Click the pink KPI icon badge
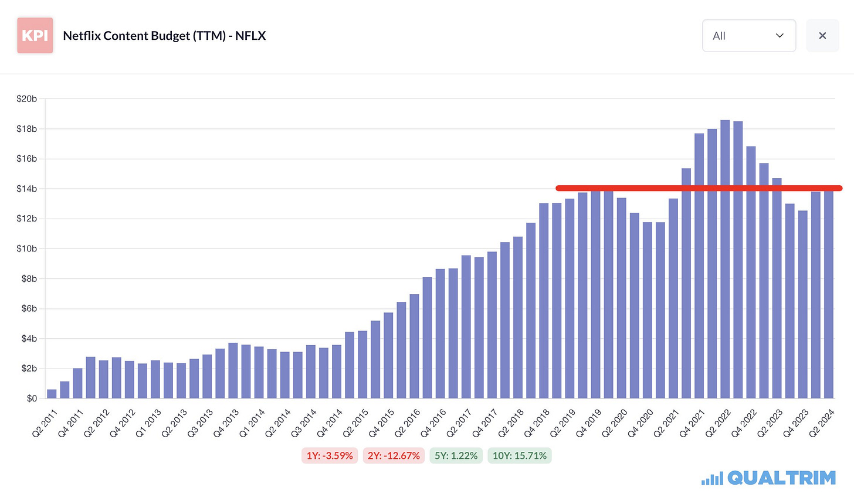854x504 pixels. point(35,35)
